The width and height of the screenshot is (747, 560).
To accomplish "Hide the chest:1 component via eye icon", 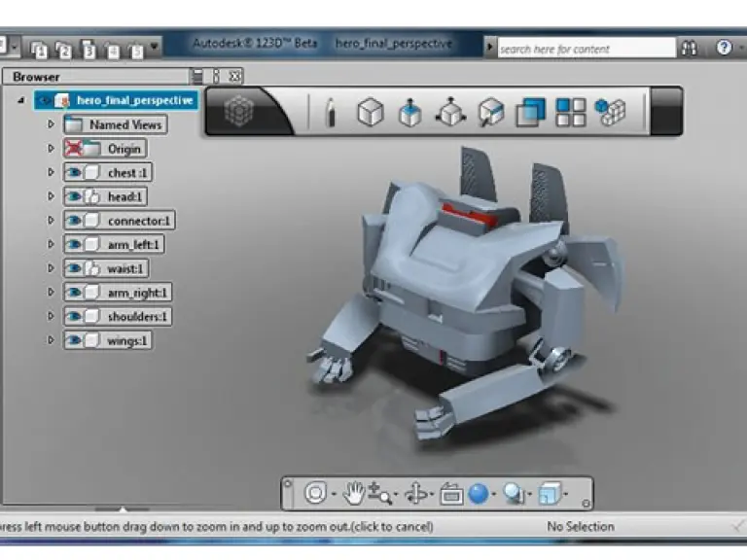I will point(73,173).
